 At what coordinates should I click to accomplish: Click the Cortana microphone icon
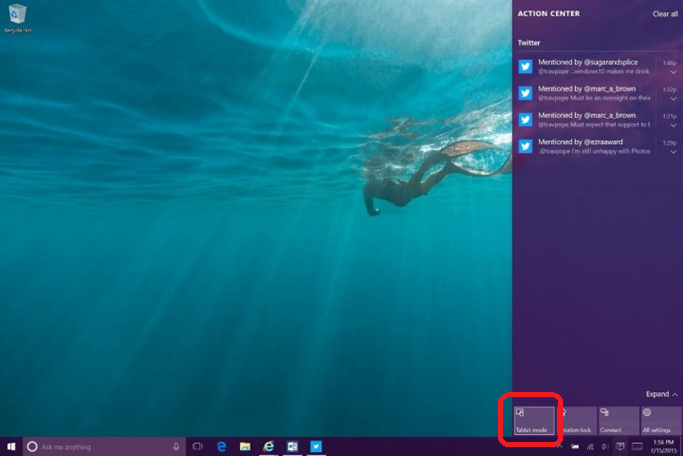click(176, 447)
